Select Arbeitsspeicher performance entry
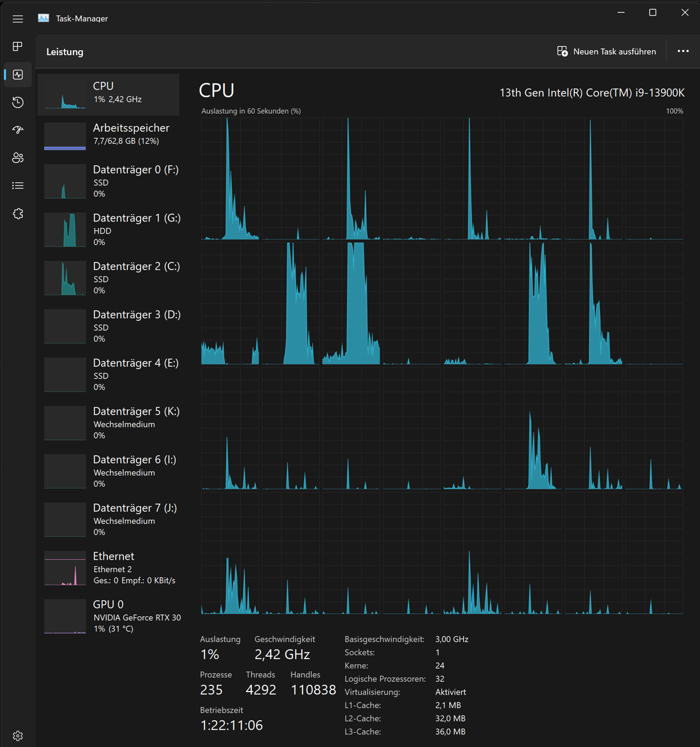The height and width of the screenshot is (747, 700). tap(108, 136)
